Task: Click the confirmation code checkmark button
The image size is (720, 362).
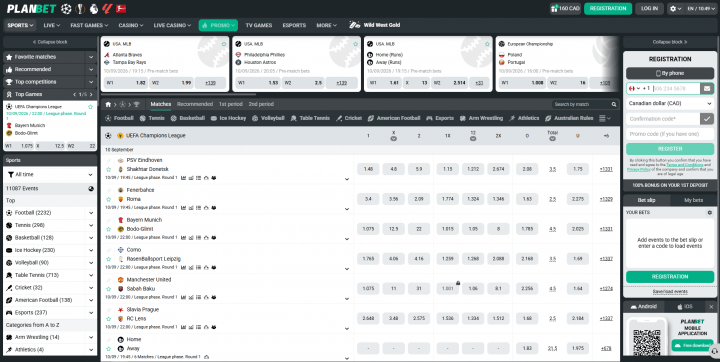Action: pyautogui.click(x=707, y=119)
